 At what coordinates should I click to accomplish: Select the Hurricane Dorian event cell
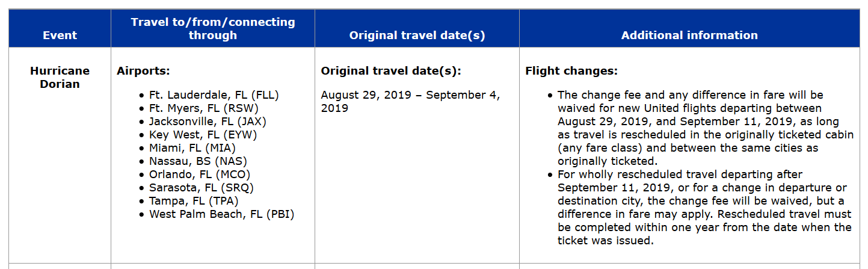tap(60, 77)
